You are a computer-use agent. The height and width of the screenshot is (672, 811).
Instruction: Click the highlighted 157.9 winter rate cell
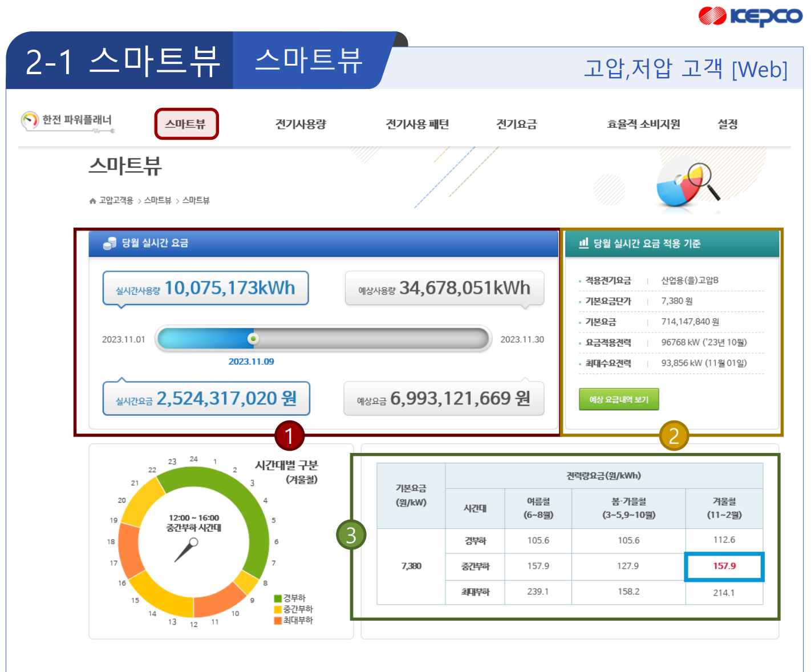(724, 566)
